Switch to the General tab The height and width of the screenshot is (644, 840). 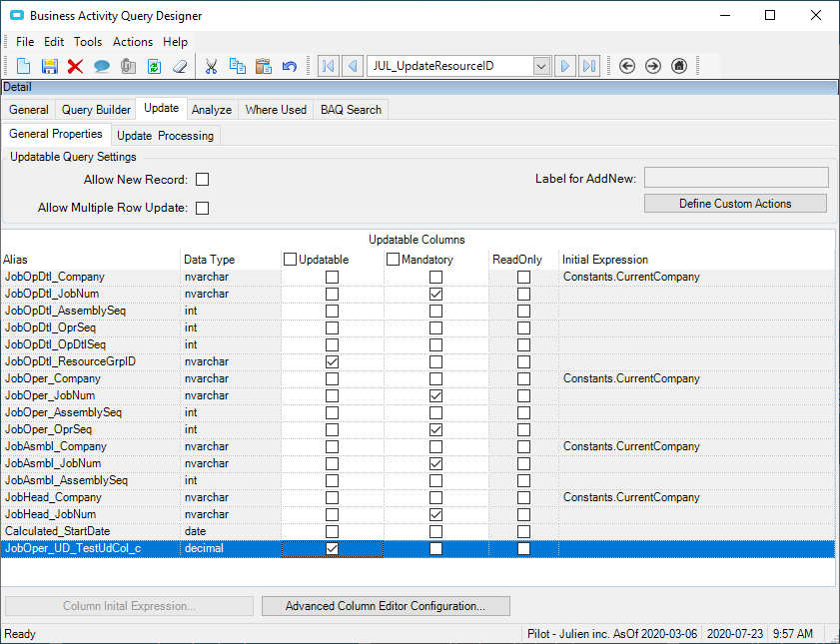28,110
